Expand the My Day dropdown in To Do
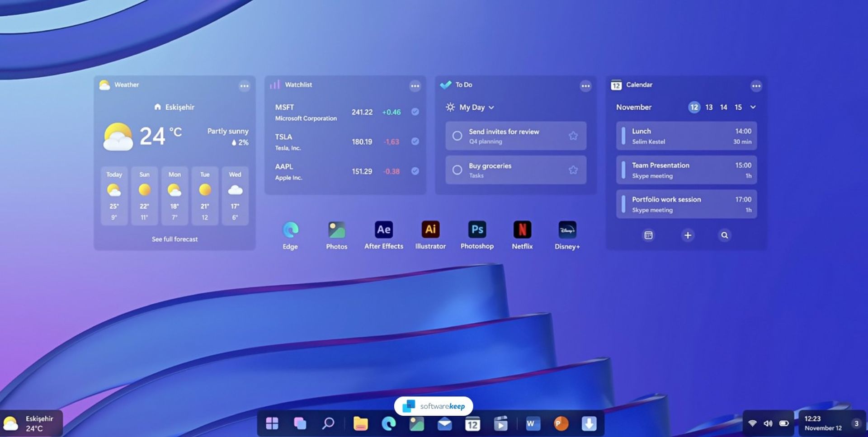 (x=491, y=108)
